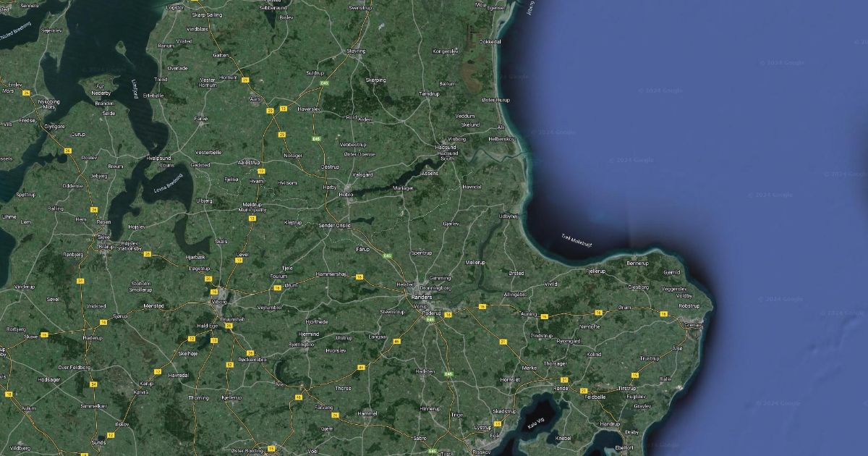
Task: Select the Grenaa town label
Action: [693, 325]
